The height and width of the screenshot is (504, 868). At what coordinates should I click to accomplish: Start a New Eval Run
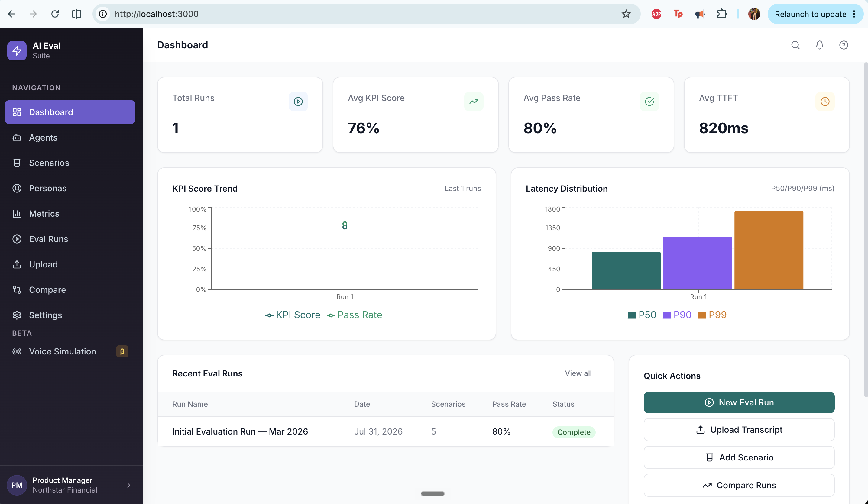click(739, 402)
